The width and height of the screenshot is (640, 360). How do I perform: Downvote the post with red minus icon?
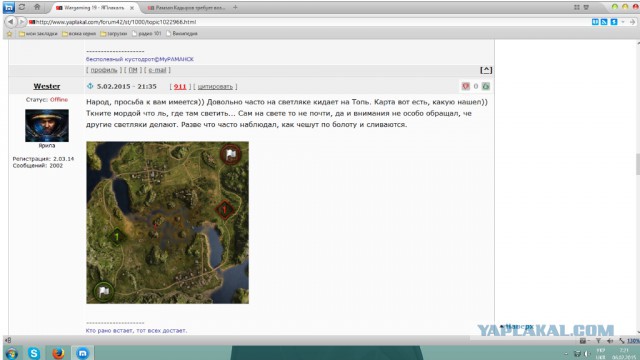click(466, 86)
